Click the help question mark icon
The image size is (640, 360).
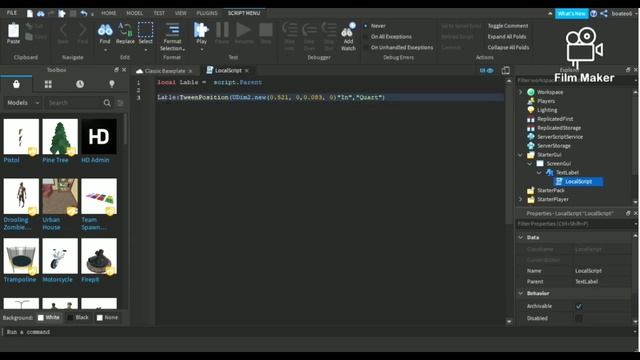coord(593,13)
